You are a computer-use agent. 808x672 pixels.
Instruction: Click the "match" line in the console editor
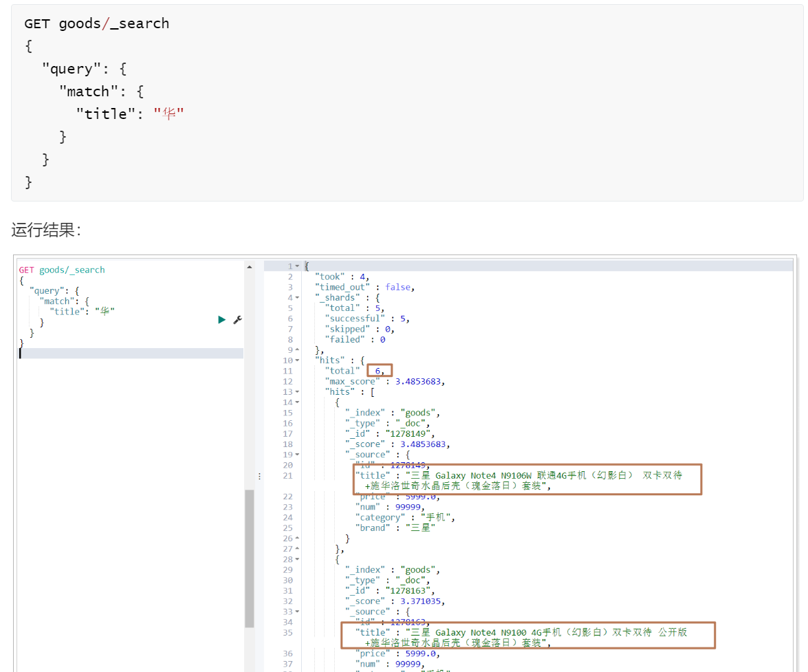pos(64,301)
